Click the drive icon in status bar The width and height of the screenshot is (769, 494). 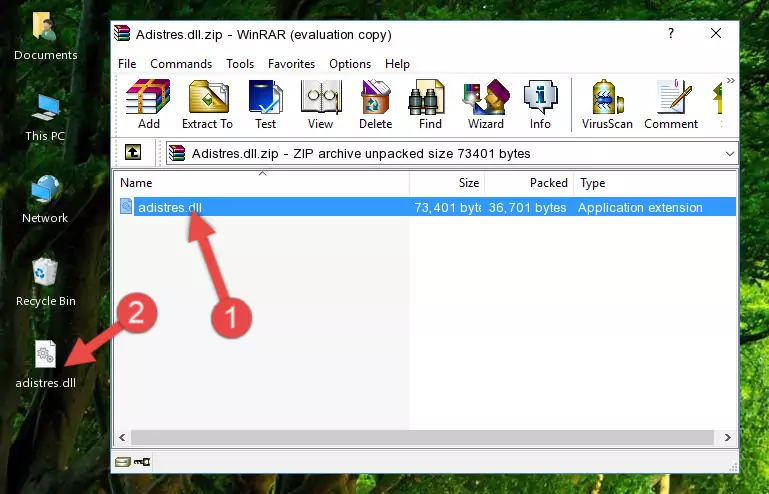[x=123, y=462]
